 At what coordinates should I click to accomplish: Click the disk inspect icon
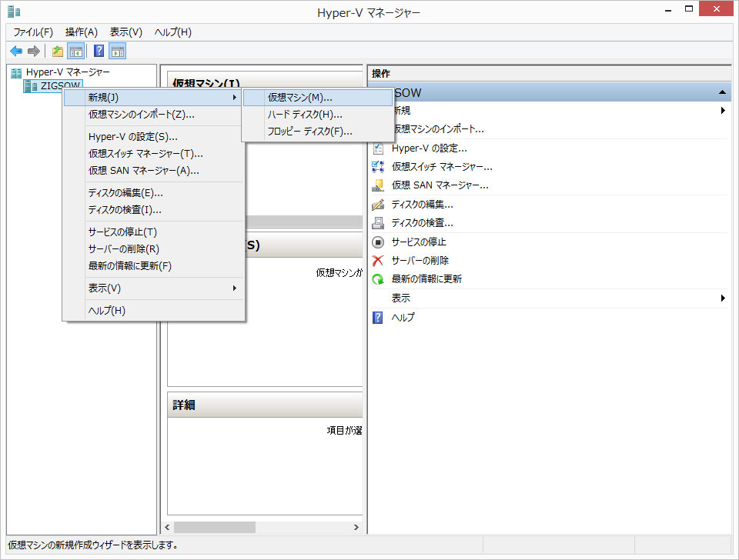(x=378, y=223)
